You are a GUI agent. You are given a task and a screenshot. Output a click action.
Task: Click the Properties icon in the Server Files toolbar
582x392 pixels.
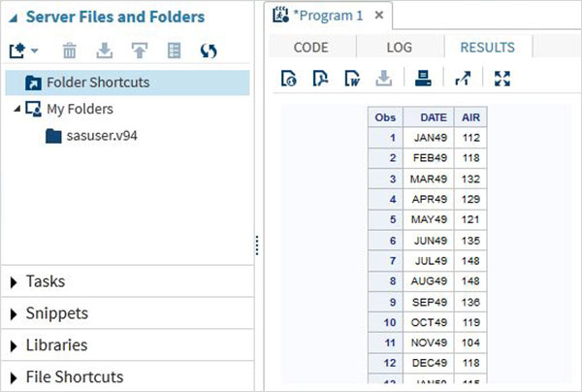pos(174,49)
